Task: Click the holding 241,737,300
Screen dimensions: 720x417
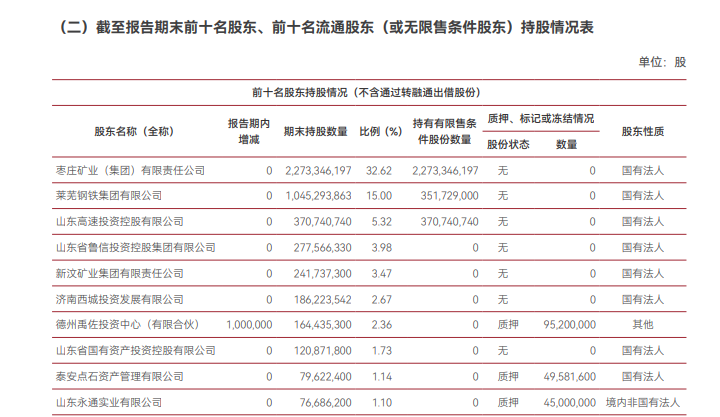Action: coord(322,274)
